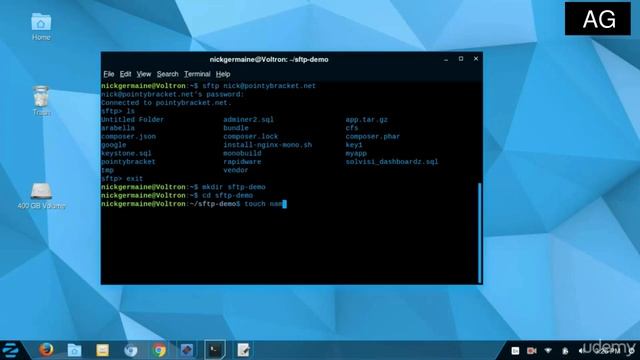Open the Zorin start menu
Screen dimensions: 640x360
(x=10, y=350)
